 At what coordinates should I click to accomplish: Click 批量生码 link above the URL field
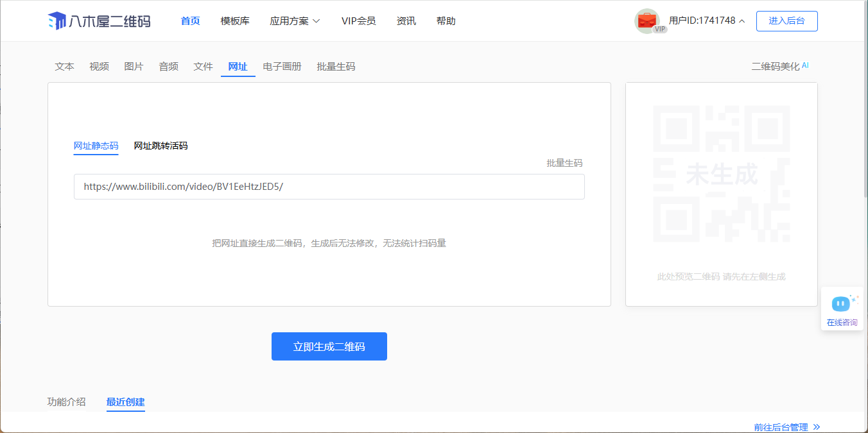(564, 164)
